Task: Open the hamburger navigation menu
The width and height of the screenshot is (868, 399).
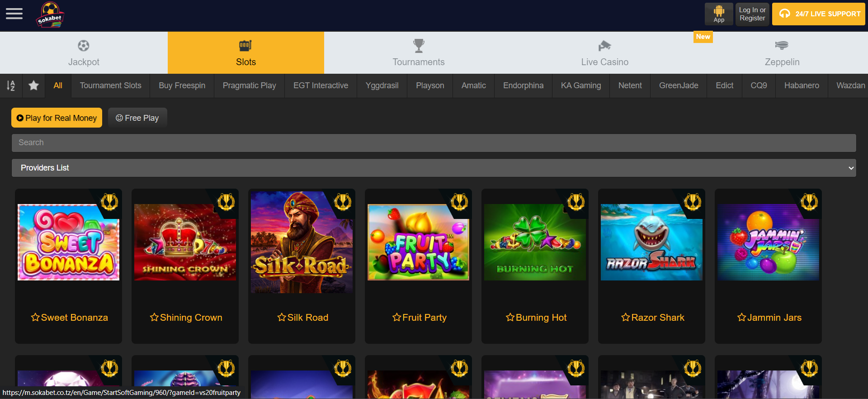Action: 14,14
